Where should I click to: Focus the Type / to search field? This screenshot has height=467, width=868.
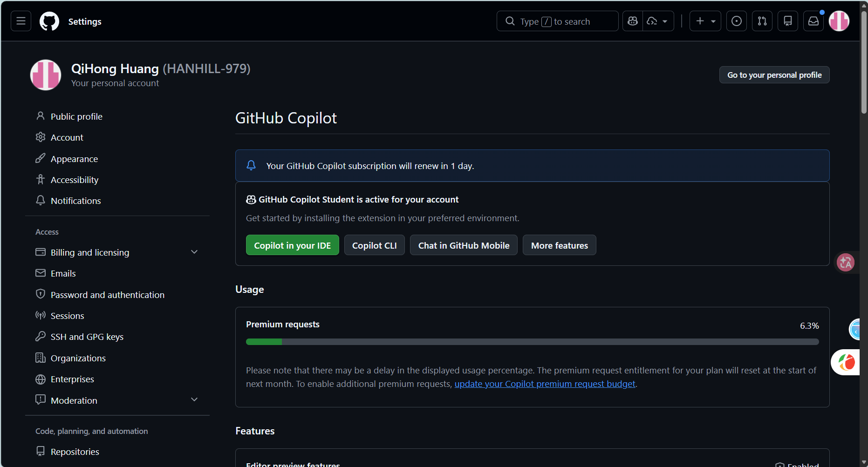tap(558, 21)
